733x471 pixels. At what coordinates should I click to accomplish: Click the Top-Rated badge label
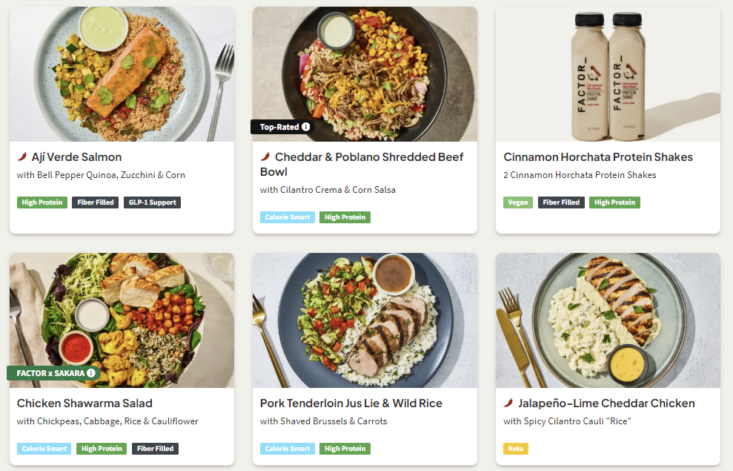click(x=279, y=127)
